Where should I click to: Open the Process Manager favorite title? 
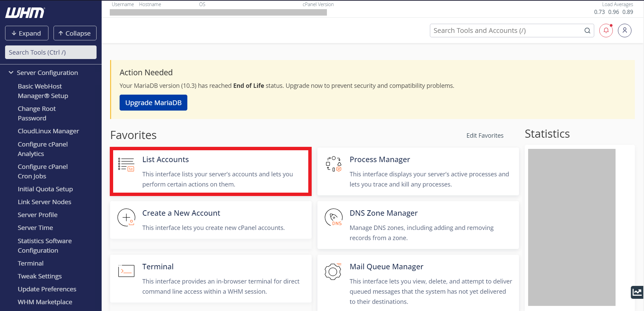380,159
